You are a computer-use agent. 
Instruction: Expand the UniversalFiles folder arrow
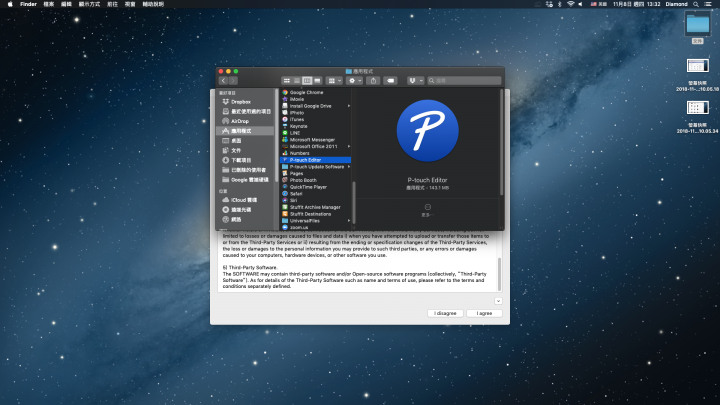(x=349, y=221)
